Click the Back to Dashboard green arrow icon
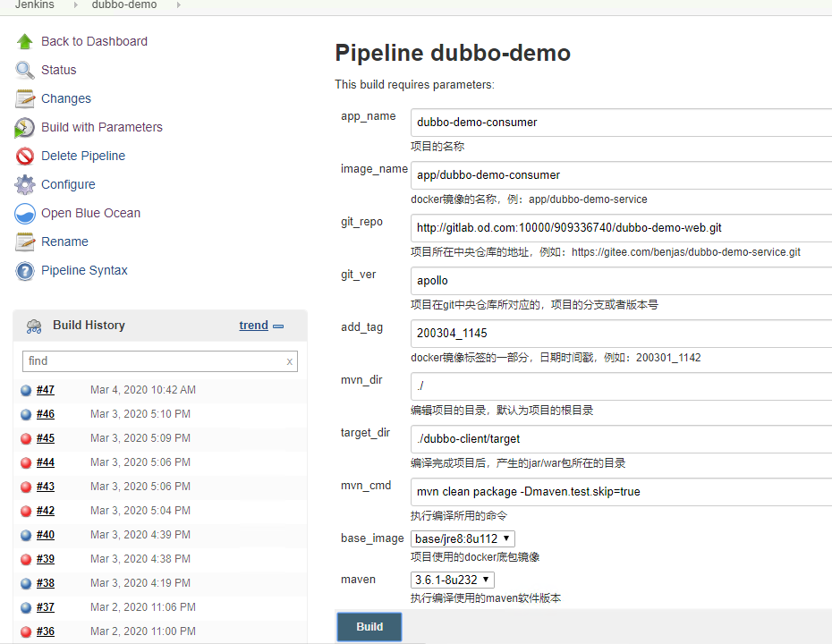 (x=25, y=41)
